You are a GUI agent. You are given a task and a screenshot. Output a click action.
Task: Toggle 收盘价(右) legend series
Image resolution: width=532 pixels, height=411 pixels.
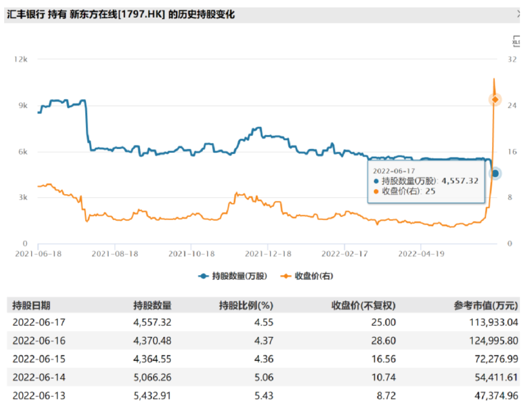(307, 276)
